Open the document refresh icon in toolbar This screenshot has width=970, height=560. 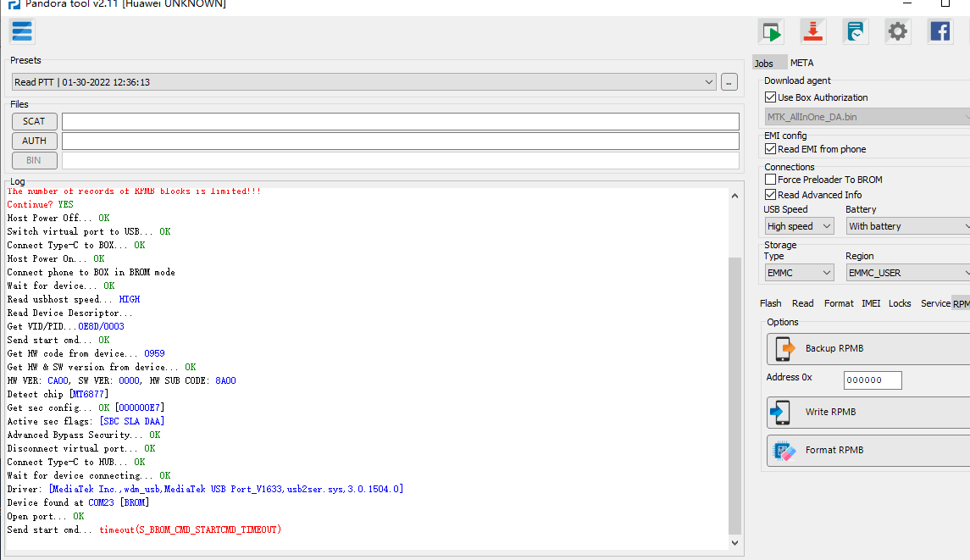[x=856, y=31]
